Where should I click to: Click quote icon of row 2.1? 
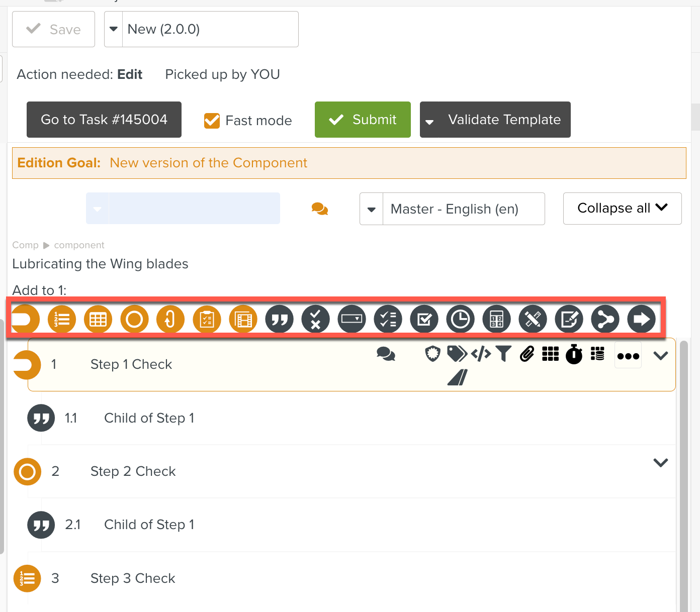[x=41, y=525]
